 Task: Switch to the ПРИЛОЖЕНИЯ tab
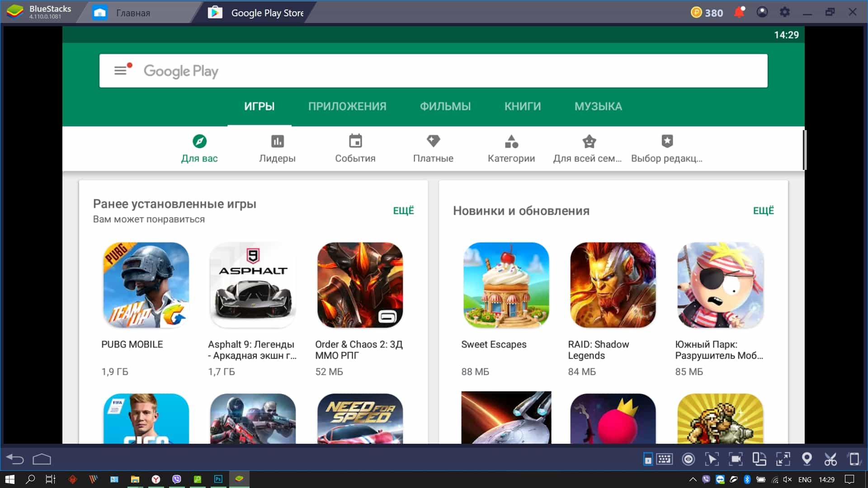[x=347, y=106]
